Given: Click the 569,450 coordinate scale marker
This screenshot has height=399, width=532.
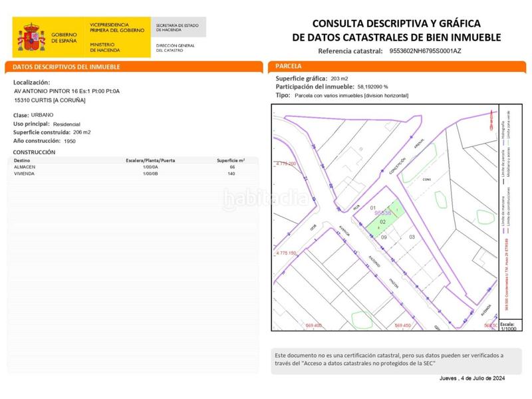Looking at the screenshot, I should [404, 325].
